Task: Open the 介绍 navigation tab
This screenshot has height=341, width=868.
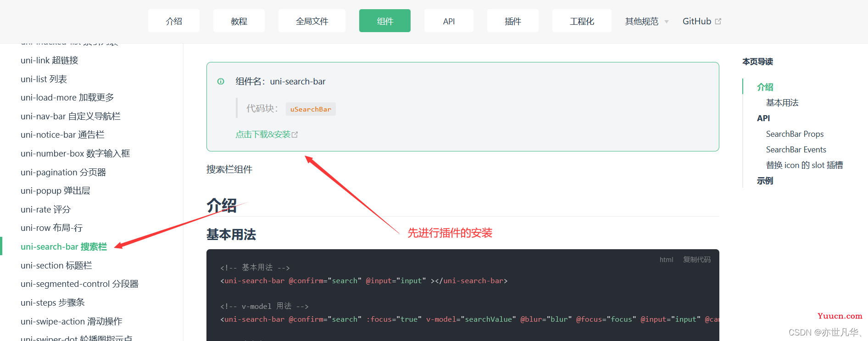Action: 174,21
